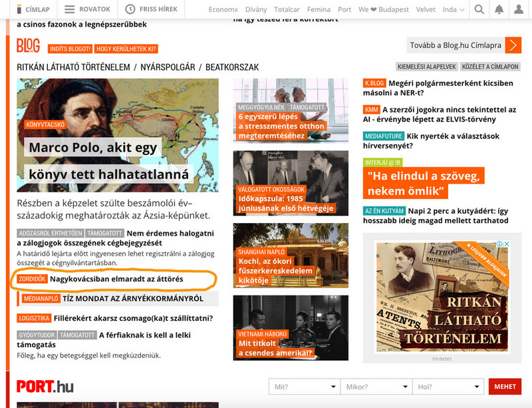Open ELVIS-törvény szerzői jog article
The width and height of the screenshot is (532, 408).
[440, 114]
